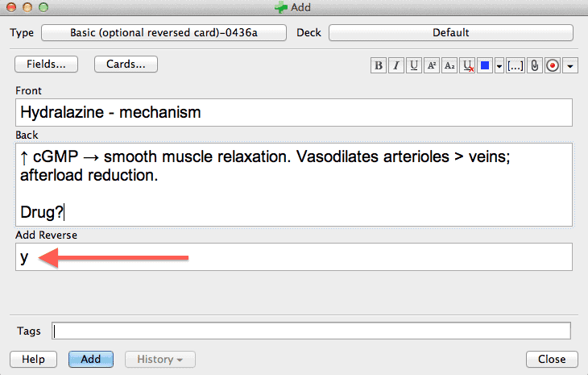Viewport: 588px width, 375px height.
Task: Apply subscript formatting
Action: click(449, 65)
